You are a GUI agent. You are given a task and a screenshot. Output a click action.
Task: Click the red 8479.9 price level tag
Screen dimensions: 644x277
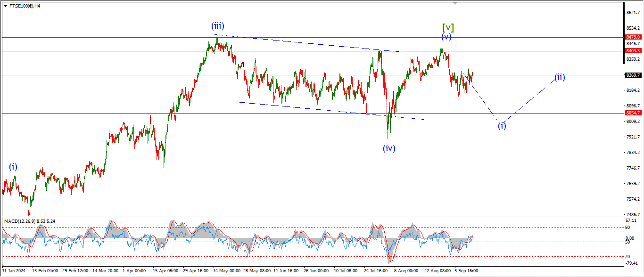coord(633,37)
